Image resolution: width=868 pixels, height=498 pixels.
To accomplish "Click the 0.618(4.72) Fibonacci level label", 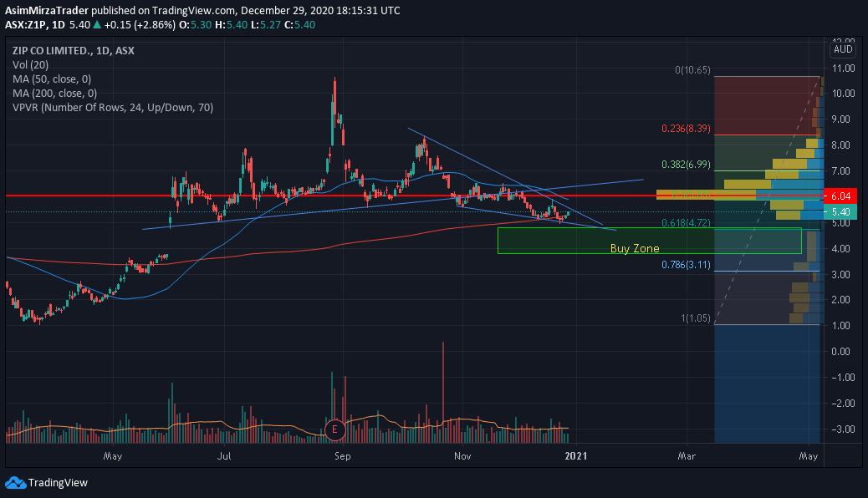I will 686,223.
